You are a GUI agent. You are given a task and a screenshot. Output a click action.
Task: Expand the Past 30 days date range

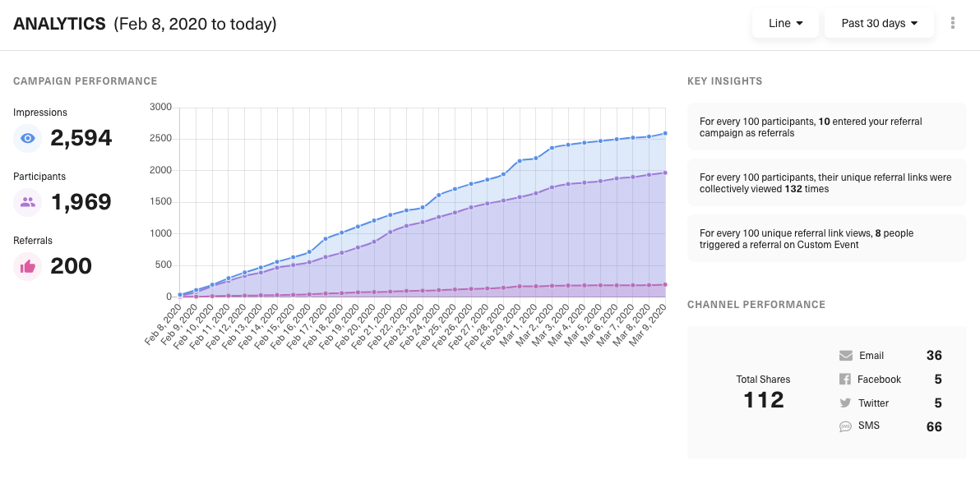879,23
